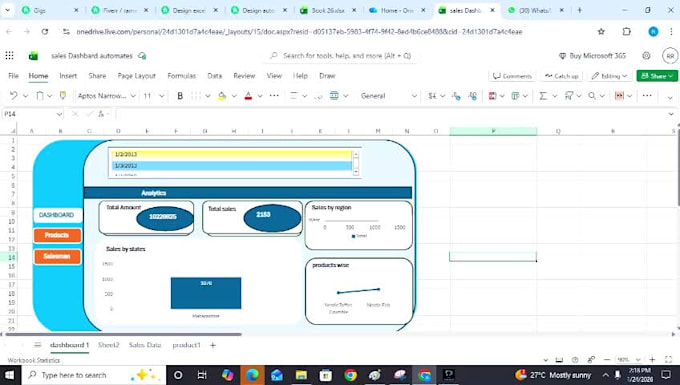Image resolution: width=680 pixels, height=385 pixels.
Task: Switch to the Insert tab
Action: click(x=68, y=75)
